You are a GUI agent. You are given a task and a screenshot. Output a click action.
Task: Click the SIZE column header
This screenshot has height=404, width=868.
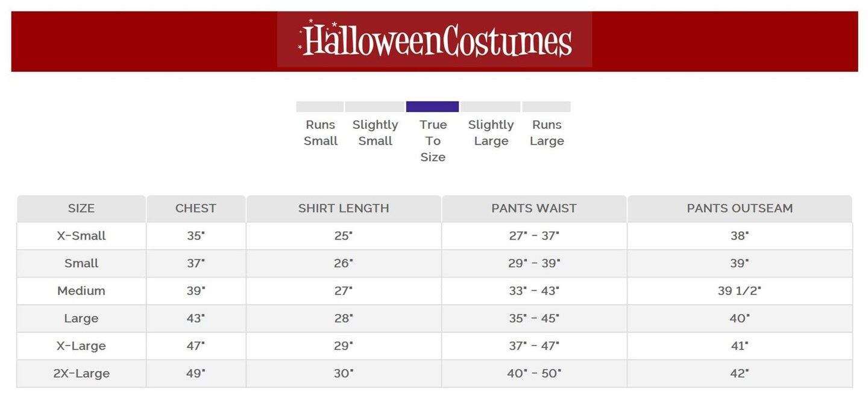pos(81,208)
